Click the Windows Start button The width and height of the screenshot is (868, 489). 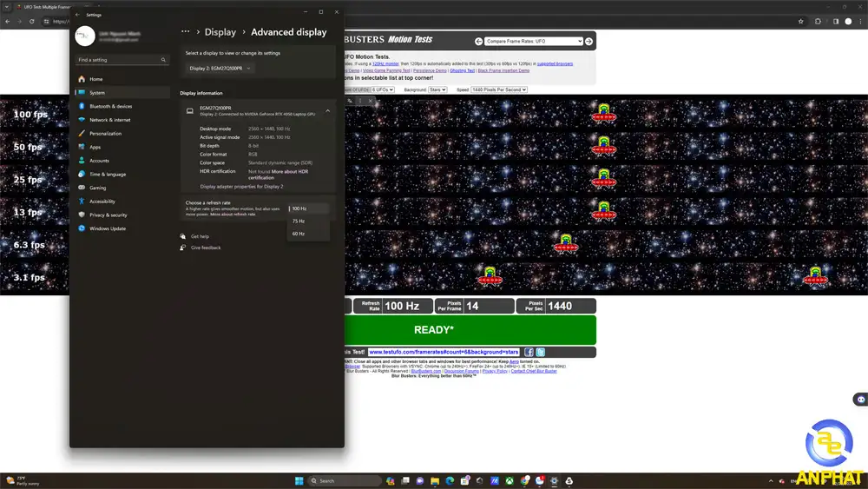[x=299, y=480]
